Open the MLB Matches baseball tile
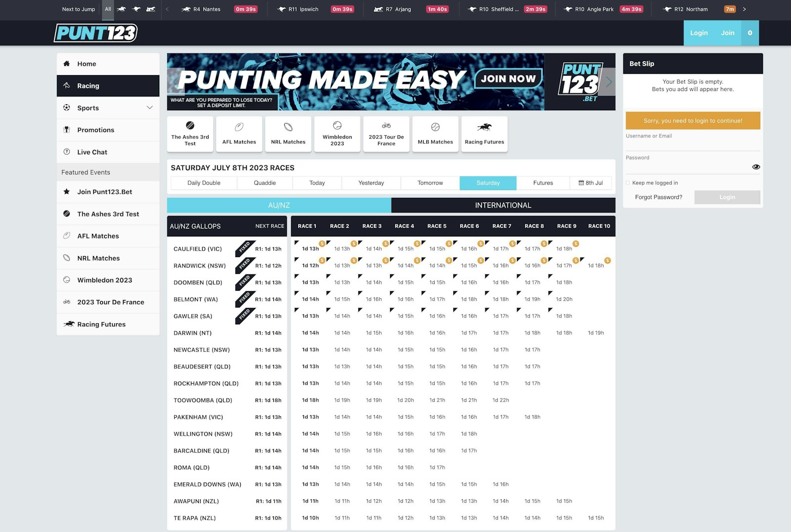 pos(435,134)
